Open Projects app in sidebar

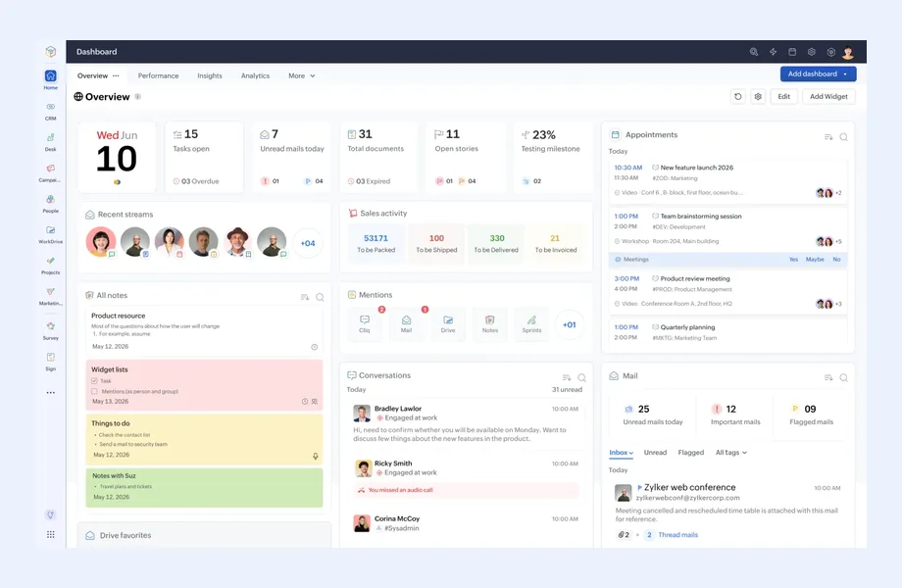click(x=51, y=261)
